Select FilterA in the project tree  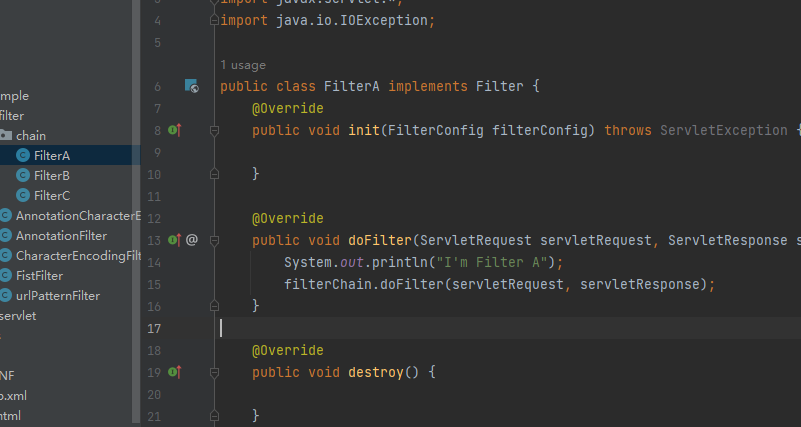(x=51, y=155)
